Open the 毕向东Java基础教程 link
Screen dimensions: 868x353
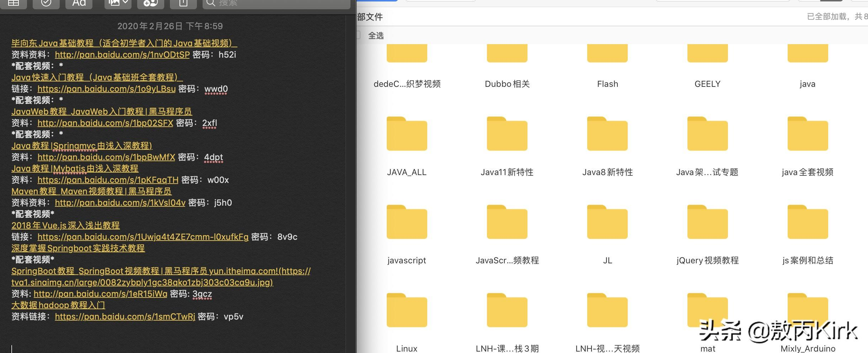(124, 43)
